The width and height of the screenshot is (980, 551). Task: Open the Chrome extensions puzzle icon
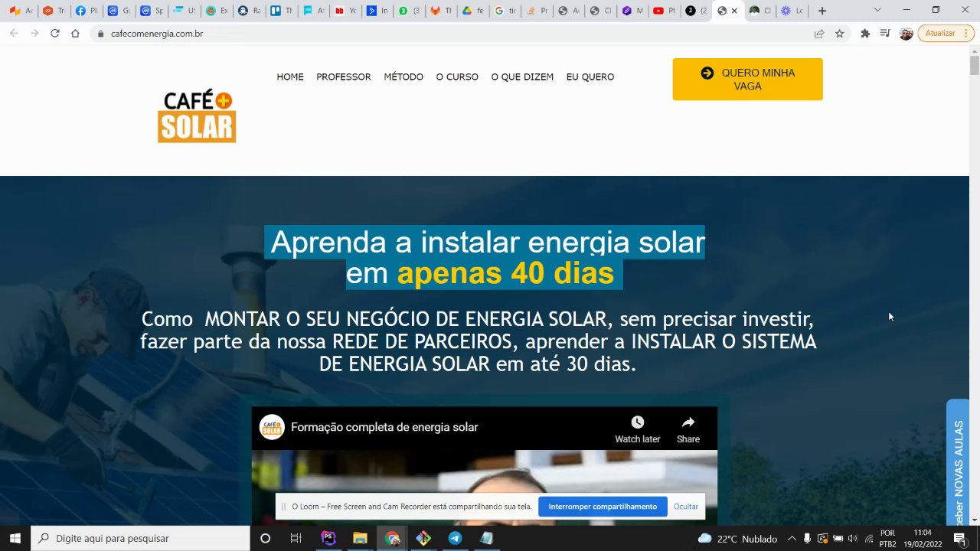[x=865, y=34]
